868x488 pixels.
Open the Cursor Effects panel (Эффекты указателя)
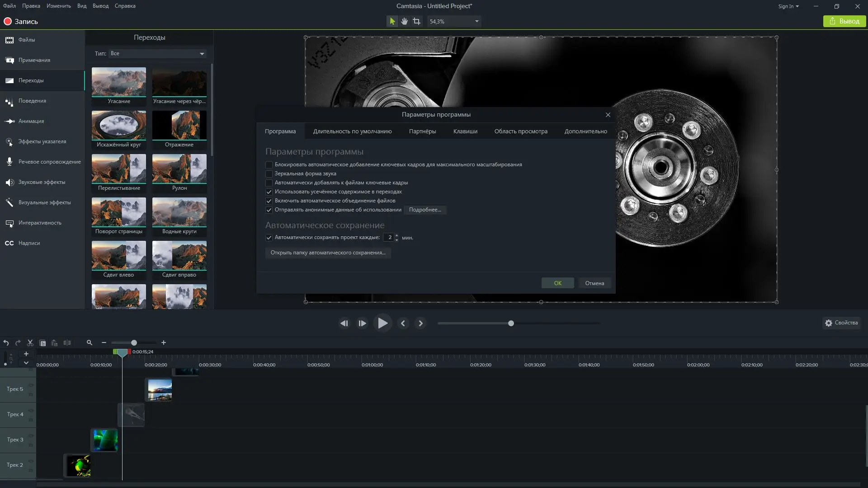[42, 141]
